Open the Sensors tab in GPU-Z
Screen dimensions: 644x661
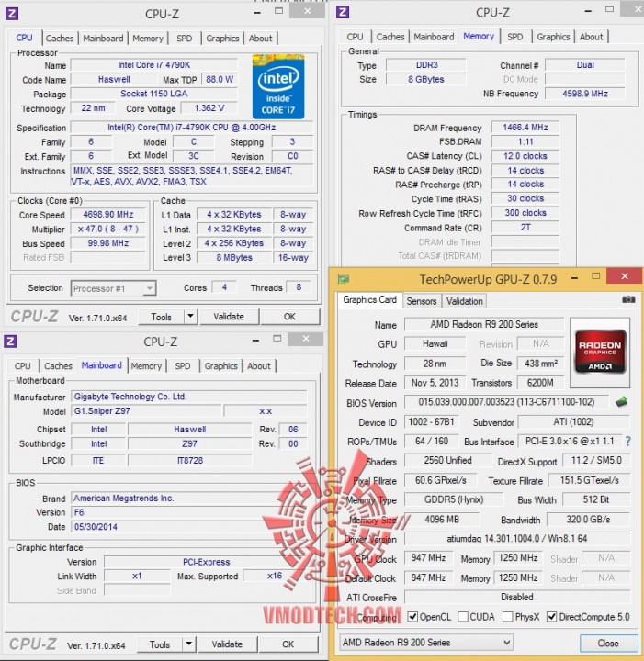pyautogui.click(x=422, y=301)
